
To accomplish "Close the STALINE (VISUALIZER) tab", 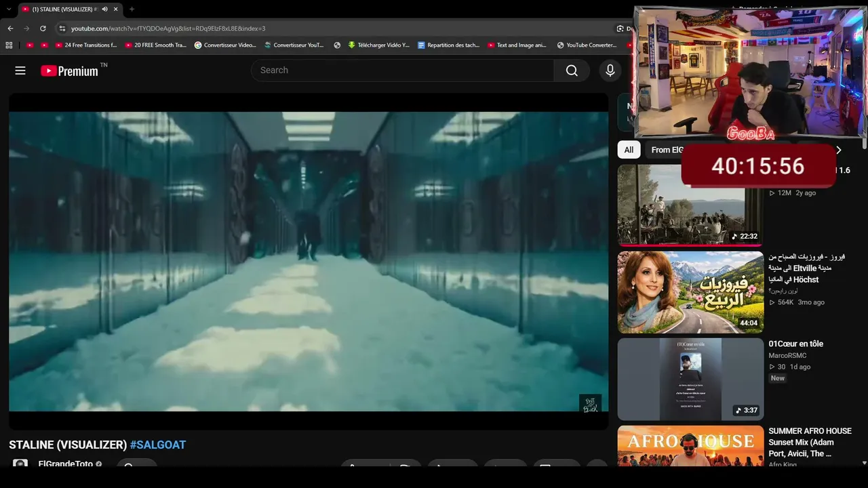I will pyautogui.click(x=116, y=9).
